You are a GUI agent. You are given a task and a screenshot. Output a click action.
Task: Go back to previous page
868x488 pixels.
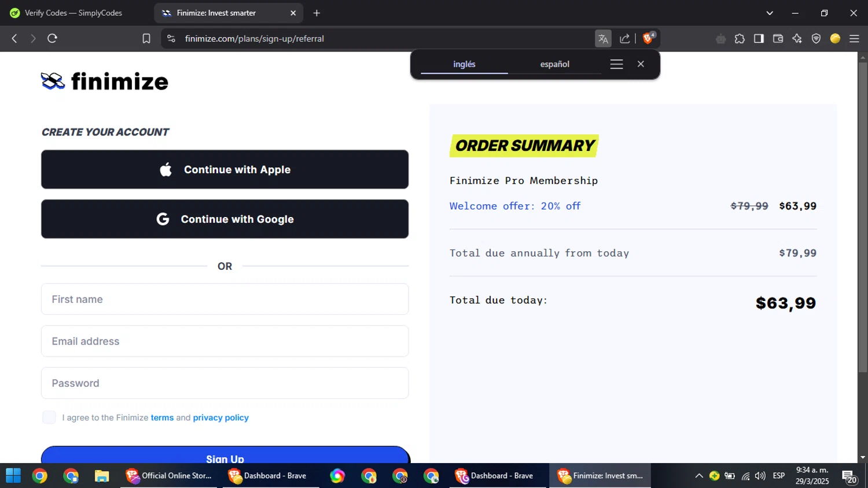pos(14,39)
